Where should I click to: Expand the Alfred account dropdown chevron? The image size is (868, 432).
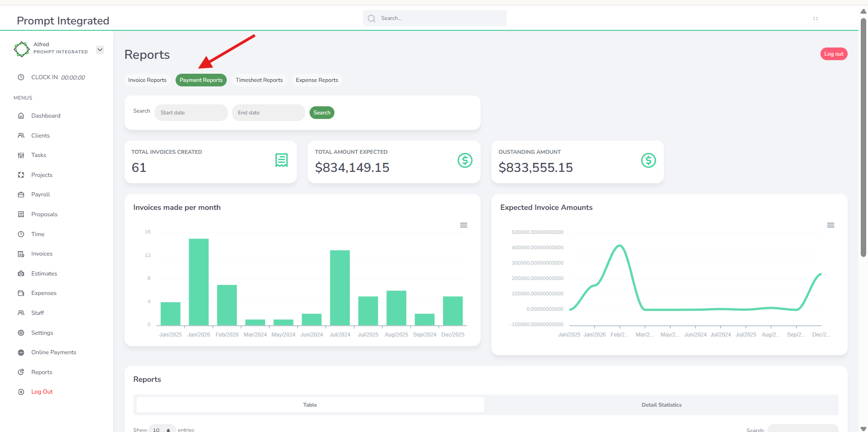100,50
